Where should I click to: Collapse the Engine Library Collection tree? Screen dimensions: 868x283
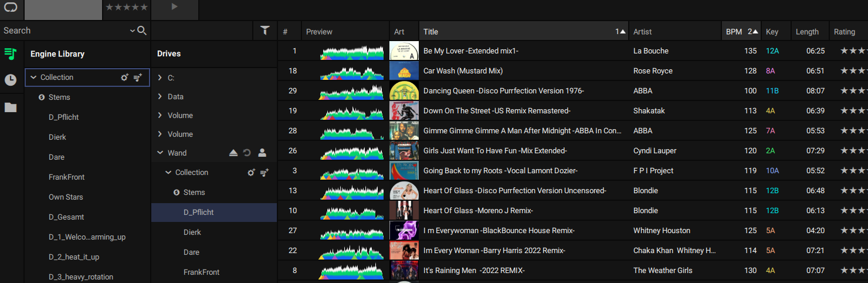pos(33,77)
